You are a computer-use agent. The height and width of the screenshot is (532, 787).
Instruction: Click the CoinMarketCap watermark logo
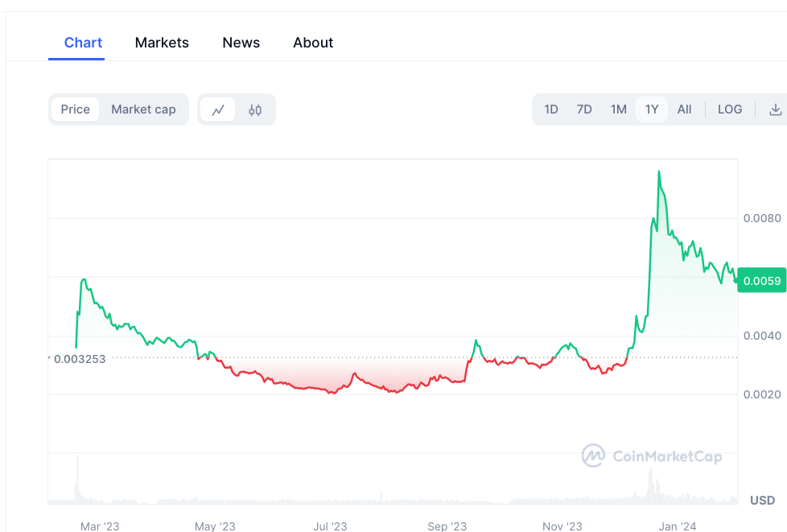click(652, 456)
